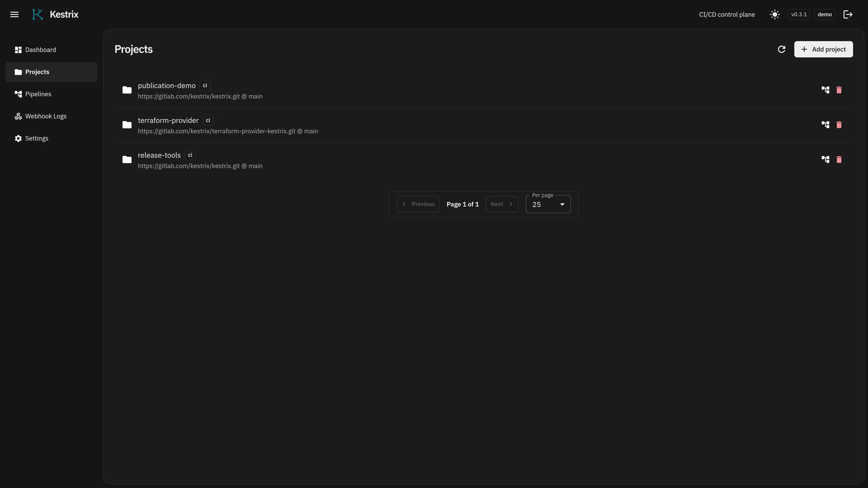Click the v0.3.1 version badge
The image size is (868, 488).
click(799, 14)
